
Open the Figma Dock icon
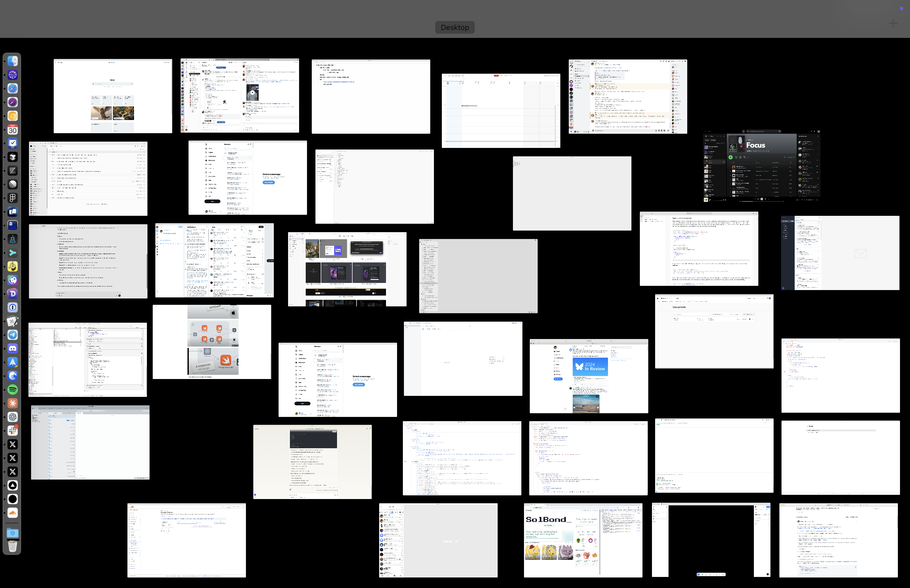[x=13, y=198]
